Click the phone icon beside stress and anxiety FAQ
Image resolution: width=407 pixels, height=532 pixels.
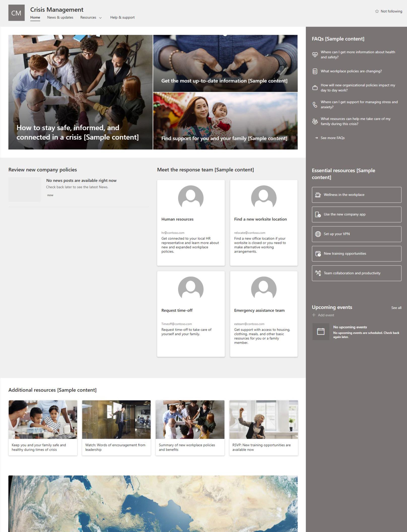(x=315, y=105)
